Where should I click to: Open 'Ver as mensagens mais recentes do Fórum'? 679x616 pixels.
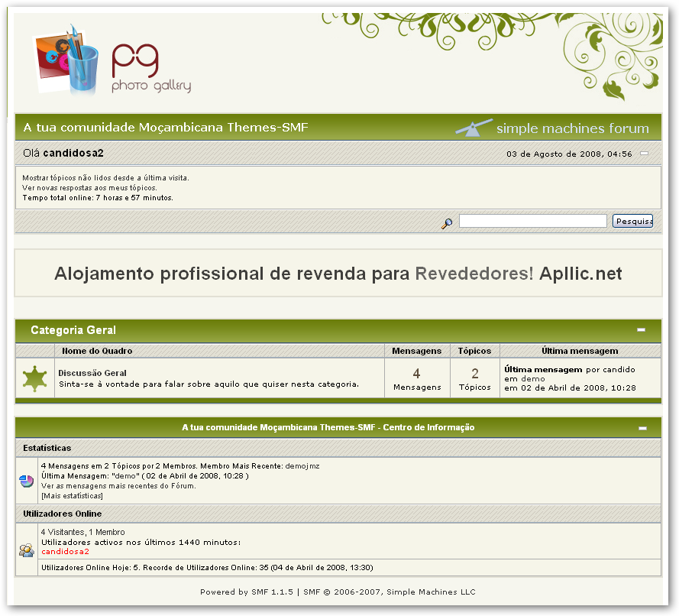(118, 486)
